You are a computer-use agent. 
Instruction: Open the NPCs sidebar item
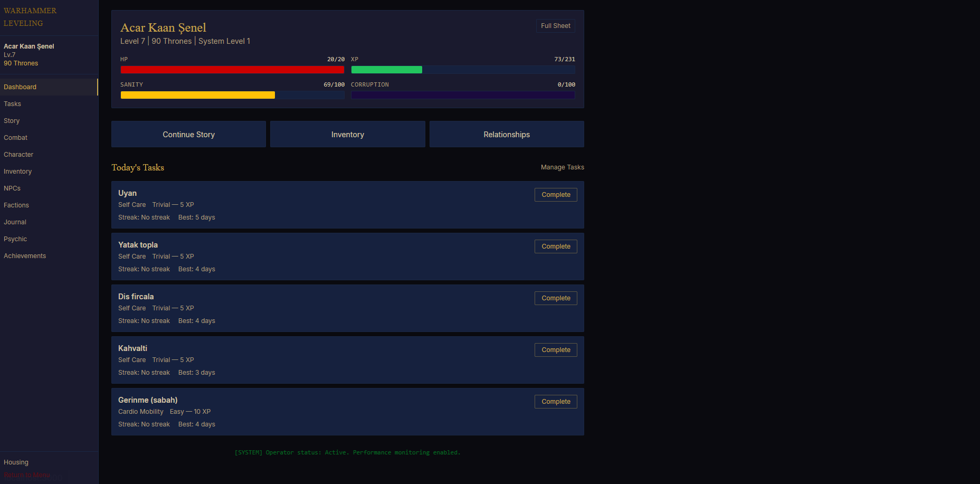(x=12, y=188)
